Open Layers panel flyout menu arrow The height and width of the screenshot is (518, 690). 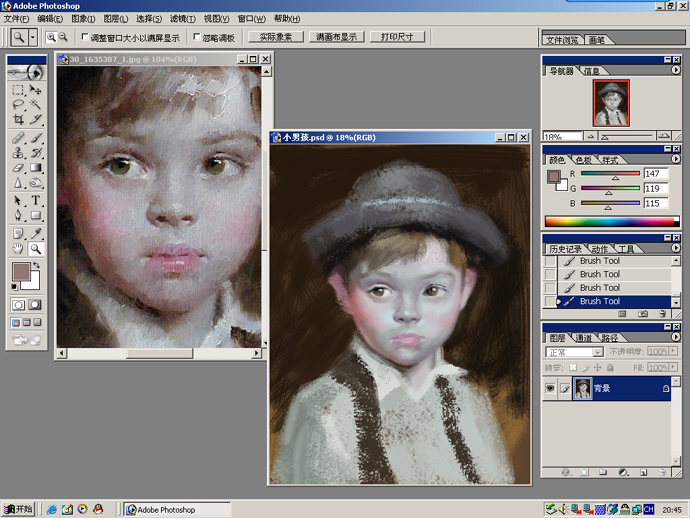click(x=675, y=337)
